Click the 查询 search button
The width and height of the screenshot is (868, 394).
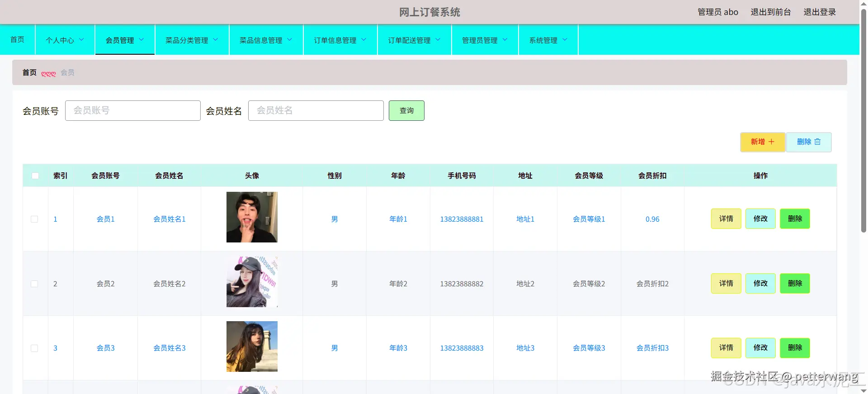pos(406,110)
